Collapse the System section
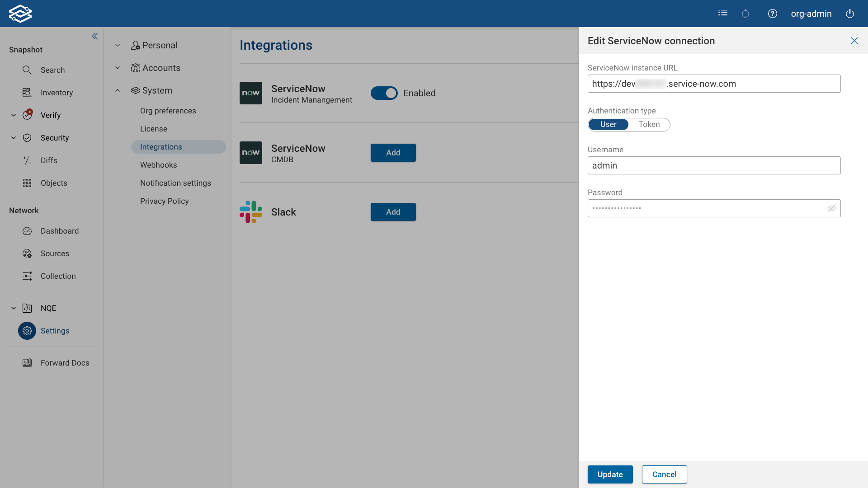 pos(117,90)
